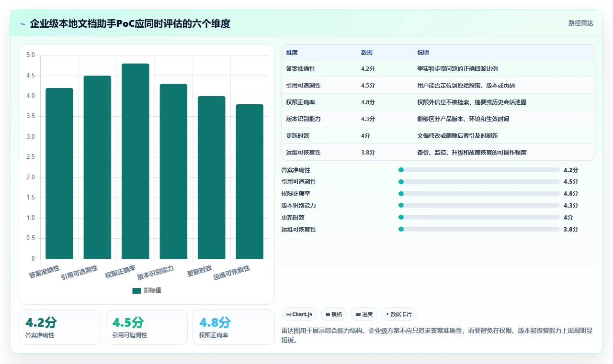Click the 运维可恢复性 progress bar

pos(479,229)
